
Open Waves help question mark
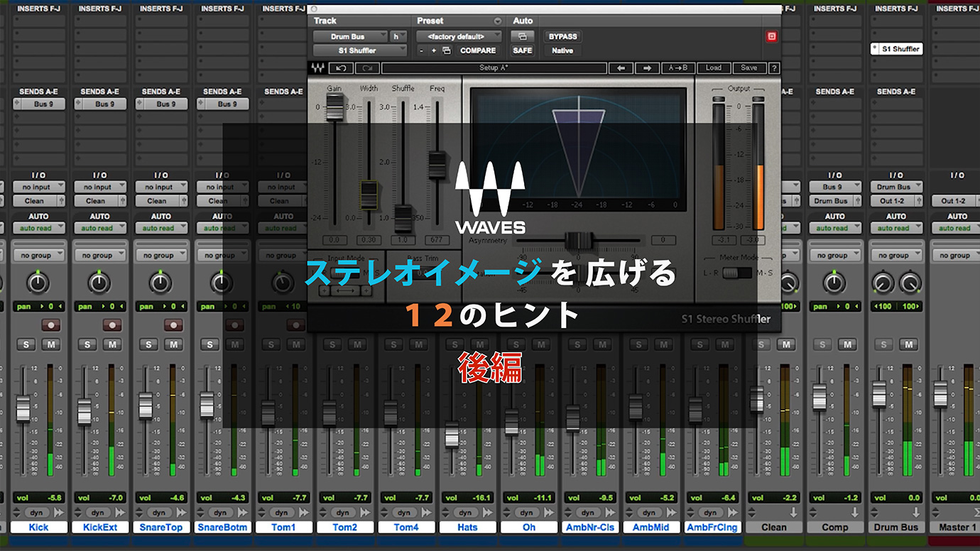point(774,68)
